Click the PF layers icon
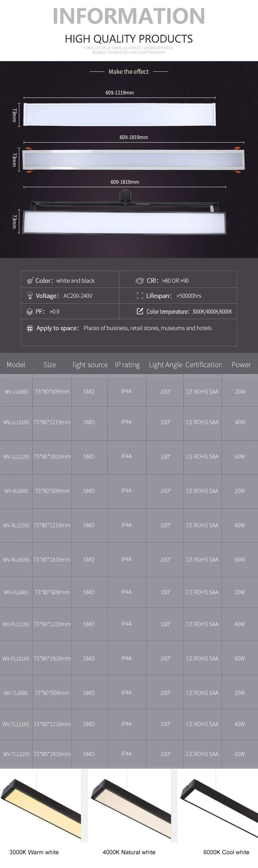This screenshot has height=868, width=258. coord(30,312)
